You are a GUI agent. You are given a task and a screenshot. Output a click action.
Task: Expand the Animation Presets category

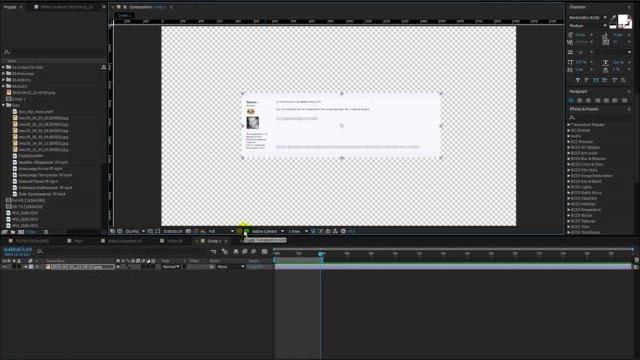[x=569, y=124]
